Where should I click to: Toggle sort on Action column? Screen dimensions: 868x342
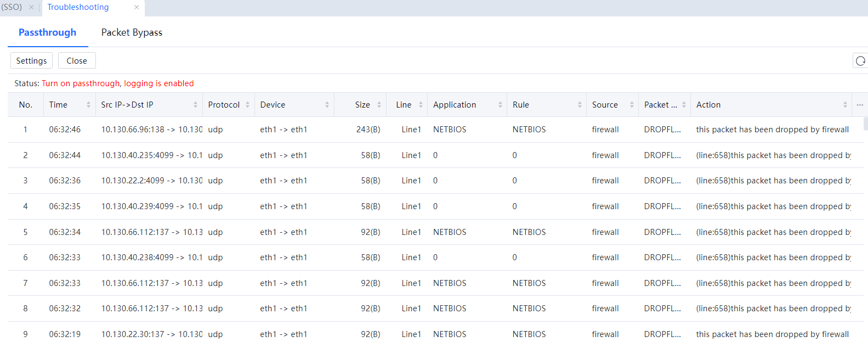tap(845, 105)
